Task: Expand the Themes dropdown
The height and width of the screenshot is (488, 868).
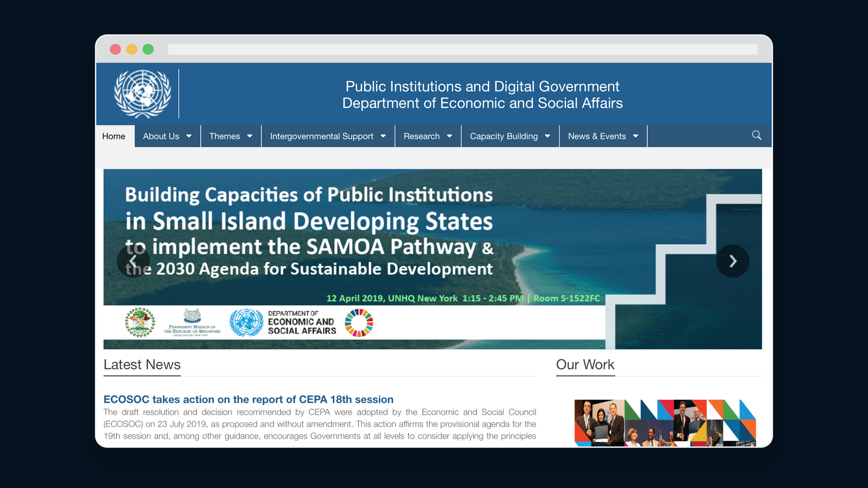Action: tap(231, 136)
